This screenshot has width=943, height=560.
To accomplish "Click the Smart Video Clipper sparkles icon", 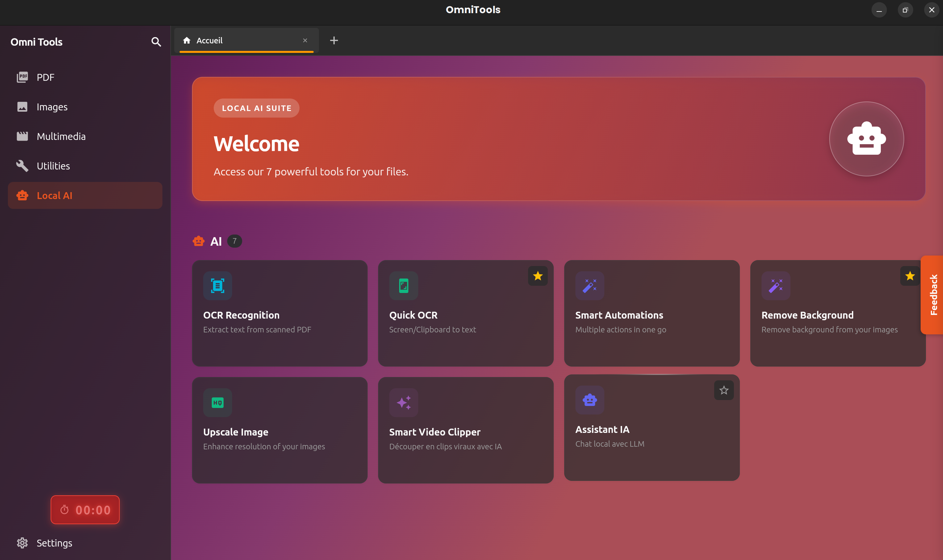I will tap(403, 403).
